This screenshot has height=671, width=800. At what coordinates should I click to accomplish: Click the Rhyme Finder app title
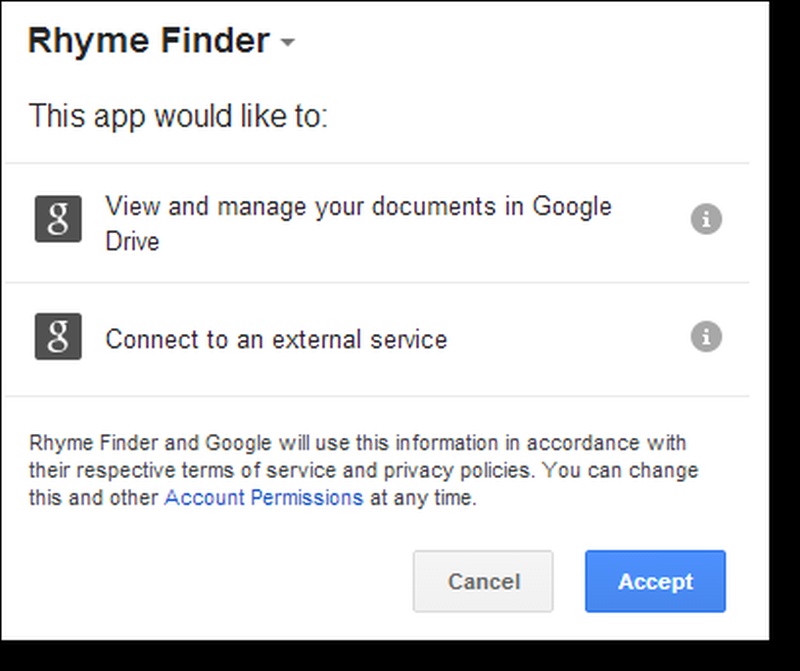click(x=149, y=41)
